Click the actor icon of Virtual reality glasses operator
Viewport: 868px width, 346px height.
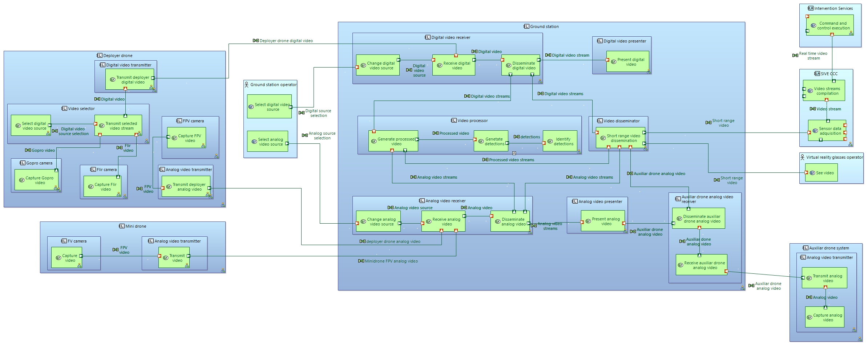coord(802,157)
